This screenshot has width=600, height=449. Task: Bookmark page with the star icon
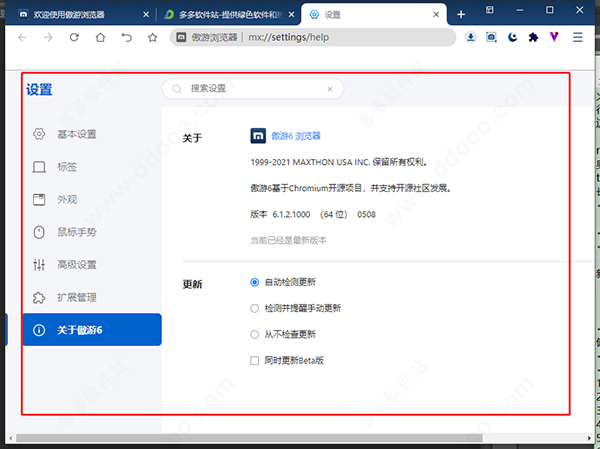(153, 37)
